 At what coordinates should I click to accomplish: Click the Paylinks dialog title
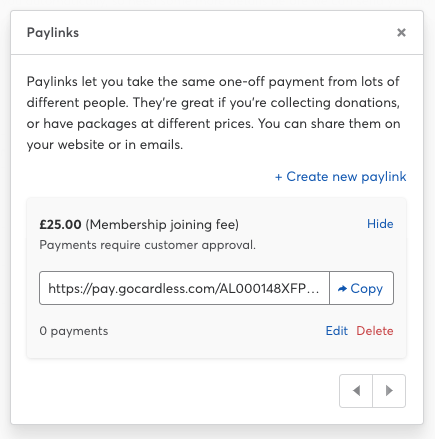pyautogui.click(x=53, y=33)
